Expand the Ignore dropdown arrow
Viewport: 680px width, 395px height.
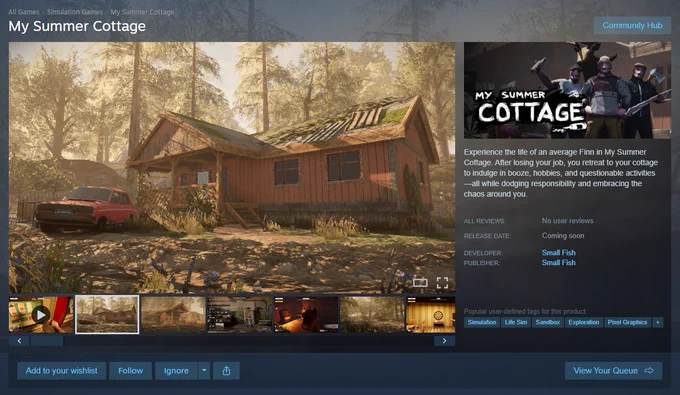click(x=204, y=371)
